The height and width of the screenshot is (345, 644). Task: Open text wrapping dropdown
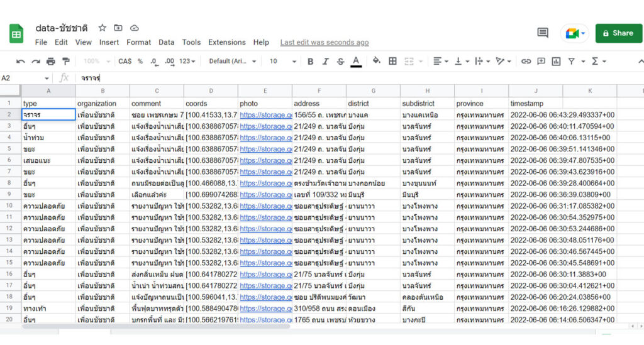click(482, 61)
